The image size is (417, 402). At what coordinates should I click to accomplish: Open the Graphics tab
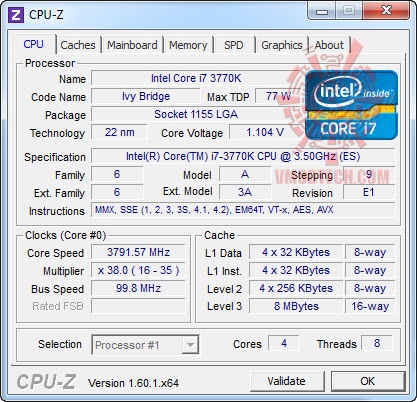coord(282,45)
